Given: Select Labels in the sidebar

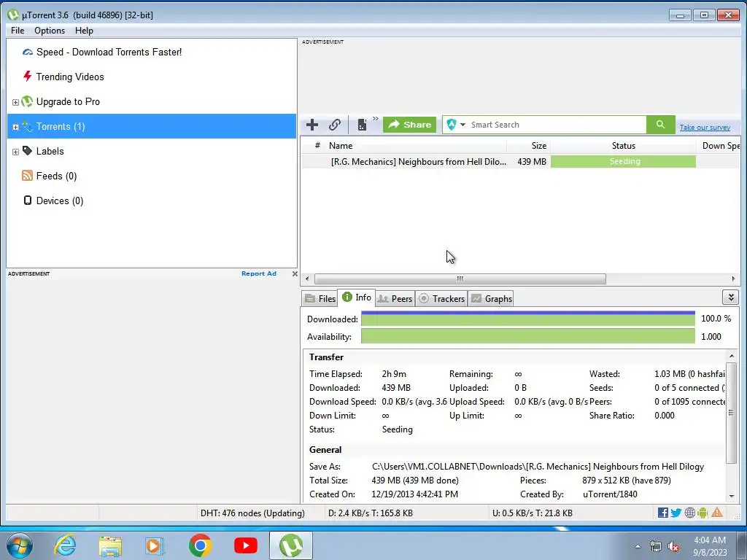Looking at the screenshot, I should coord(50,151).
